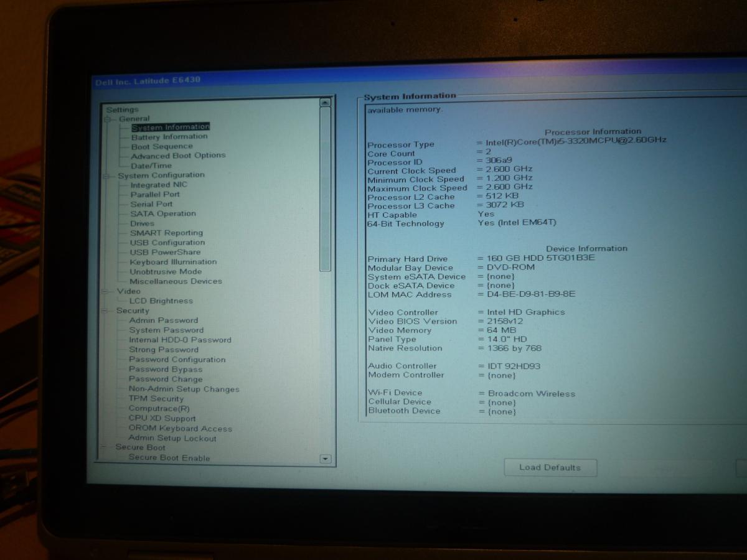Click the Processor Type value text

(x=576, y=141)
